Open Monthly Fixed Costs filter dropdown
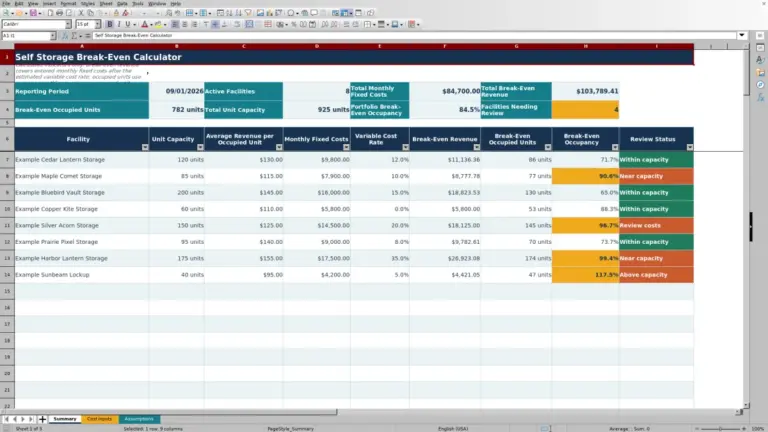Screen dimensions: 768x432 tap(346, 147)
